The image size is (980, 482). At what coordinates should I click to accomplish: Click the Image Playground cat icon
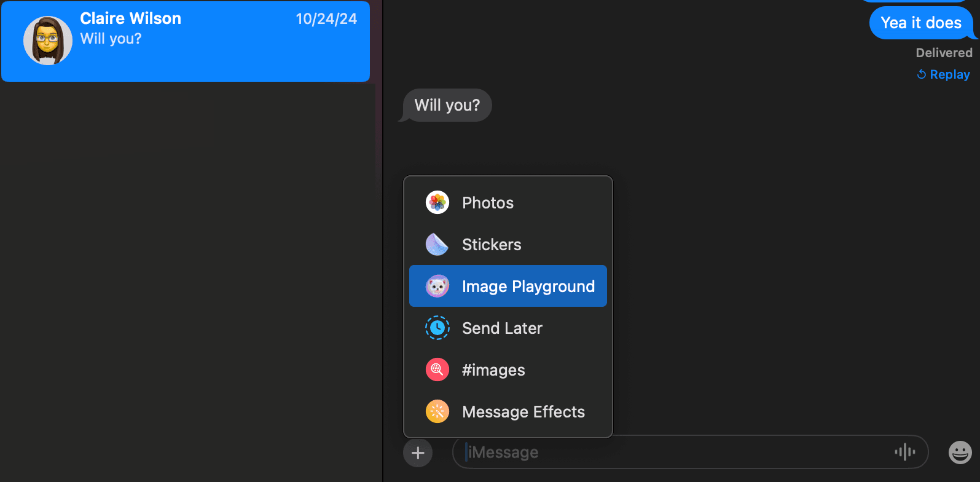437,286
